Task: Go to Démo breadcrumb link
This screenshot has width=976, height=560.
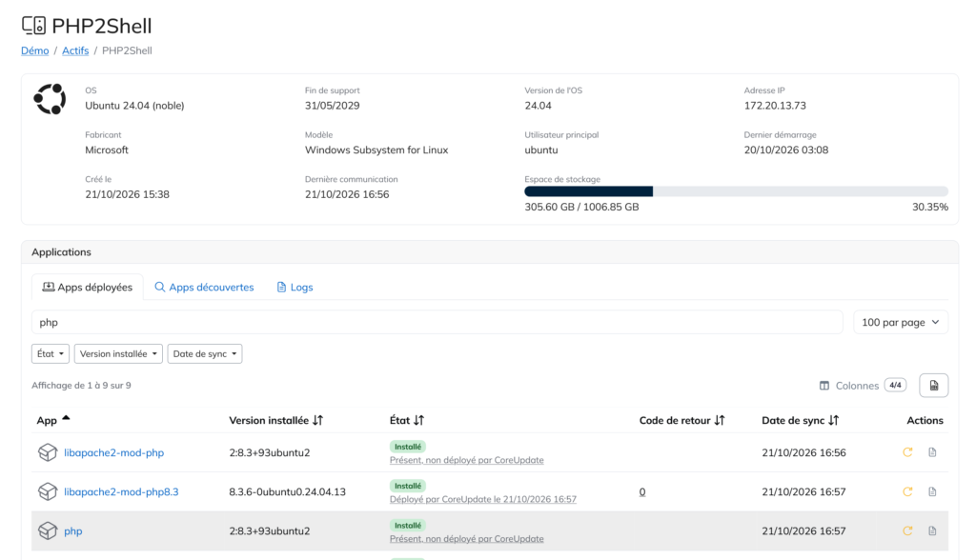Action: point(35,50)
